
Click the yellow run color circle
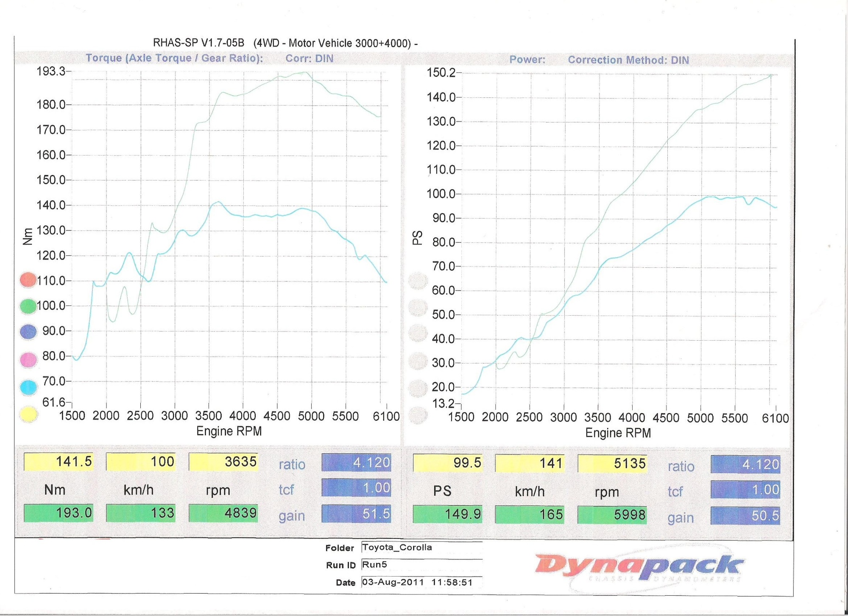28,414
